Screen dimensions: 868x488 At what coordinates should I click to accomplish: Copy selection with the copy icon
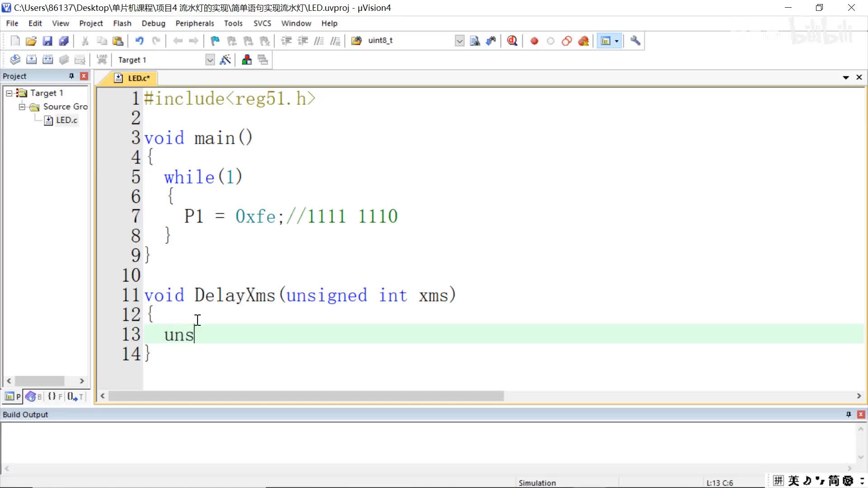click(102, 41)
